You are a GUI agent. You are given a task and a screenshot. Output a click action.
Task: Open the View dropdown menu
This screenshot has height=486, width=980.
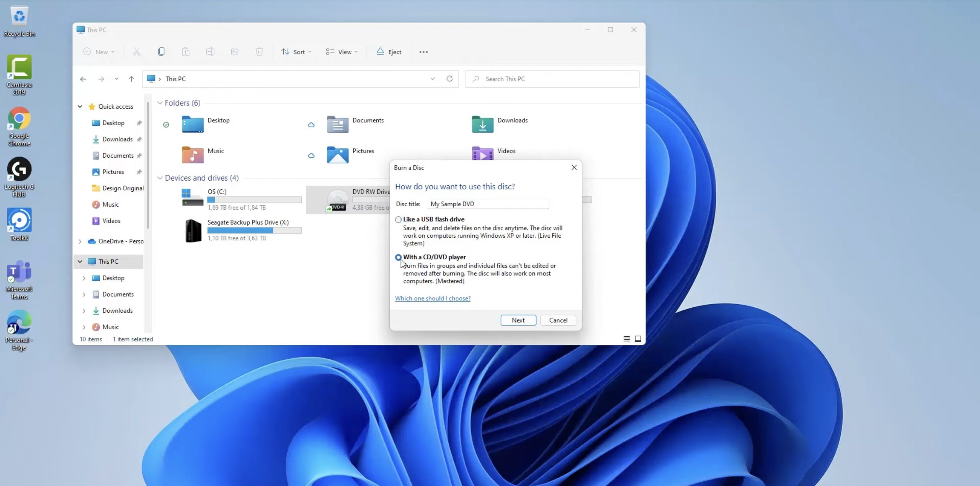click(341, 52)
